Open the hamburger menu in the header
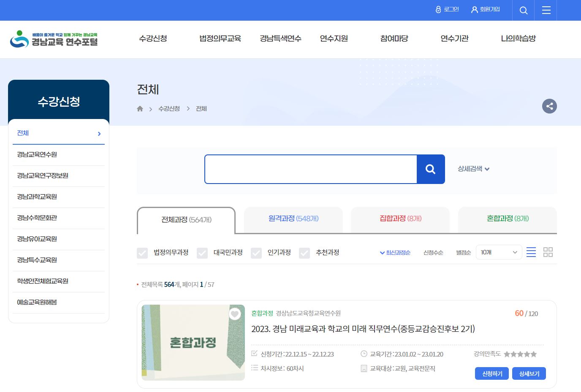The height and width of the screenshot is (392, 581). pyautogui.click(x=546, y=10)
